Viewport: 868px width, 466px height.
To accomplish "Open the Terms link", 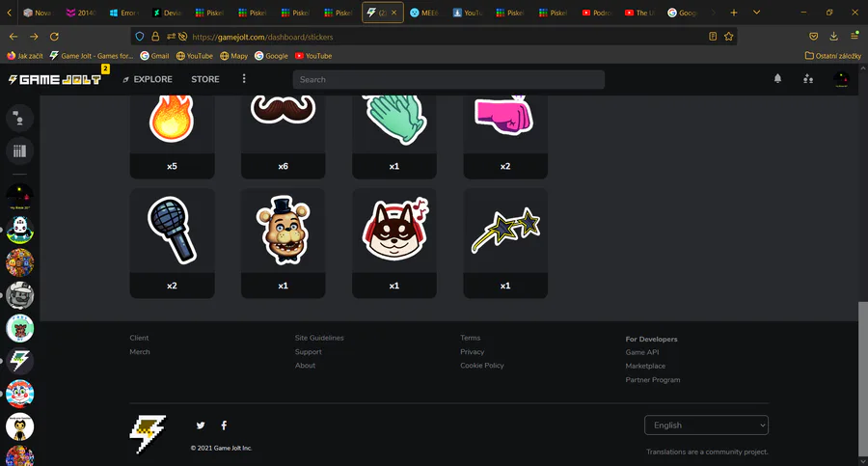I will [470, 338].
